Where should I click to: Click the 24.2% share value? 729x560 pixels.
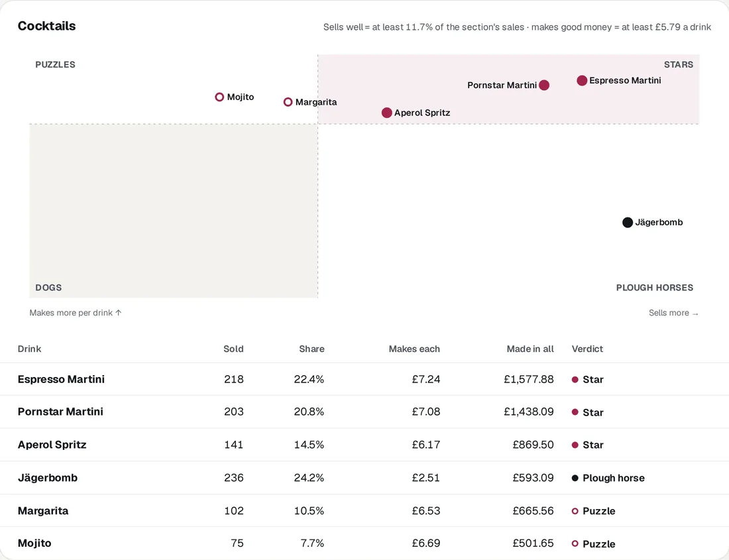(x=309, y=478)
